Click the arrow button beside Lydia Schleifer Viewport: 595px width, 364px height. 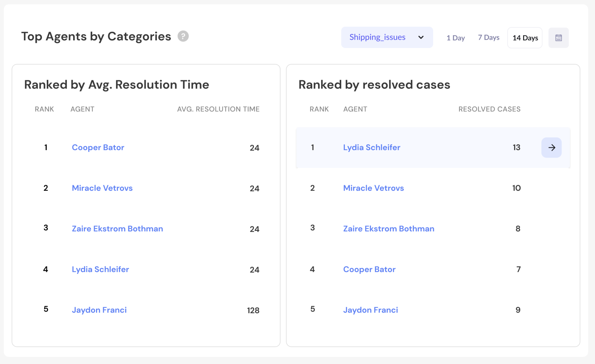tap(551, 148)
